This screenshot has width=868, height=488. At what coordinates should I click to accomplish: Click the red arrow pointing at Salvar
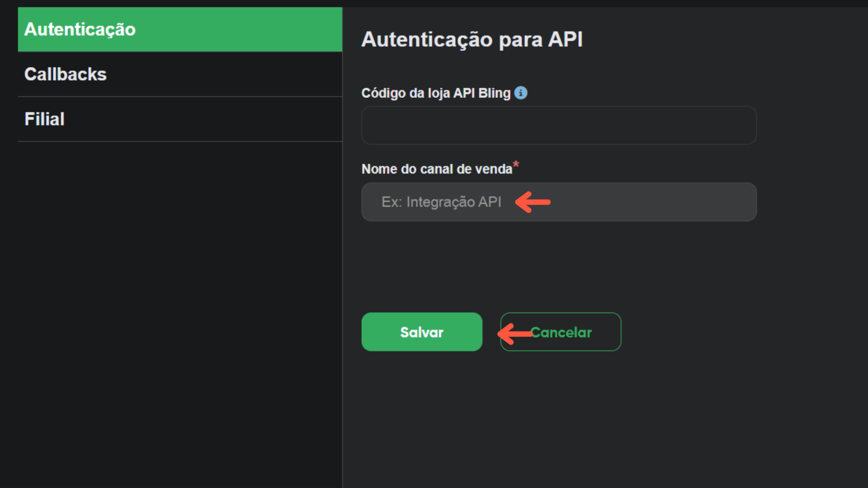tap(514, 332)
